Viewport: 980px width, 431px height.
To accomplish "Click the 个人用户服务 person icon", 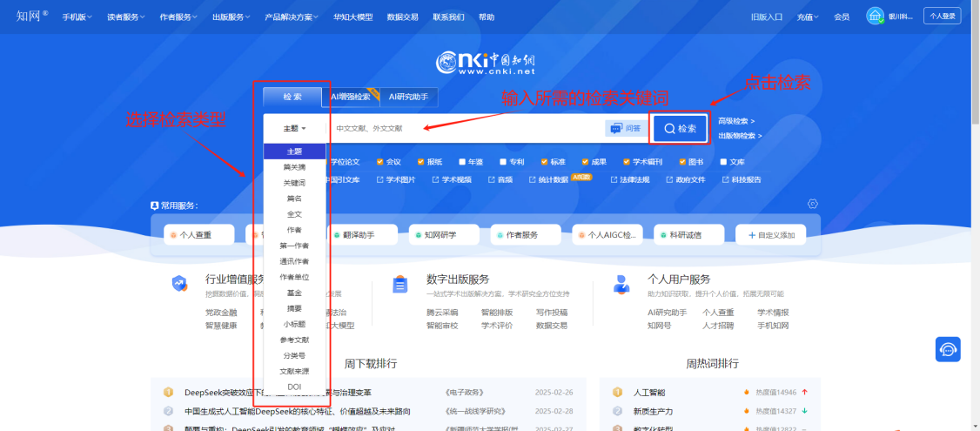I will (621, 284).
